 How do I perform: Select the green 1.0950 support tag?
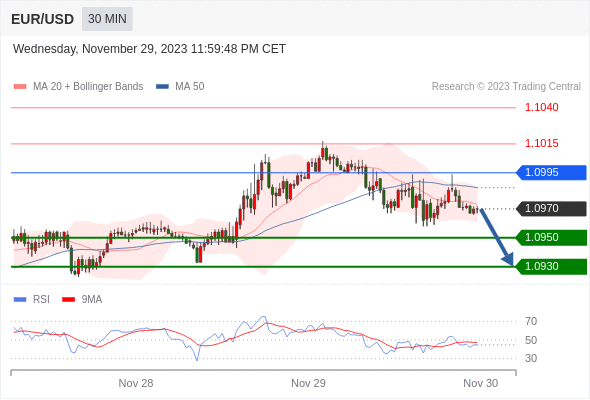tap(551, 237)
